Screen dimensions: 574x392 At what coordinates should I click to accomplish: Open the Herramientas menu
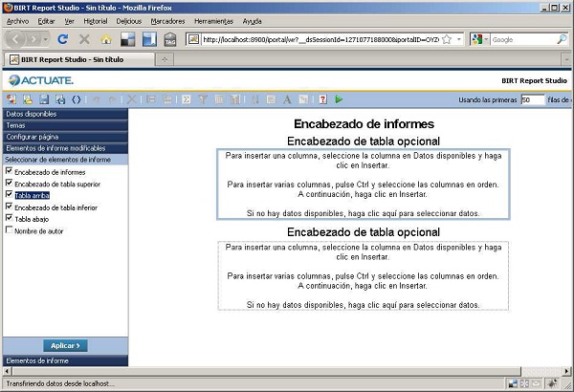213,21
